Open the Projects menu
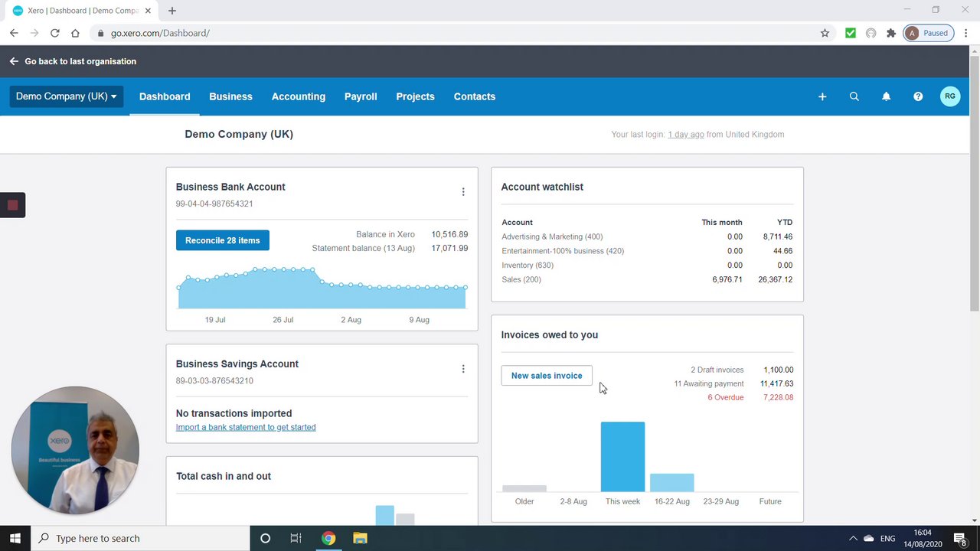Viewport: 980px width, 551px height. pos(415,96)
